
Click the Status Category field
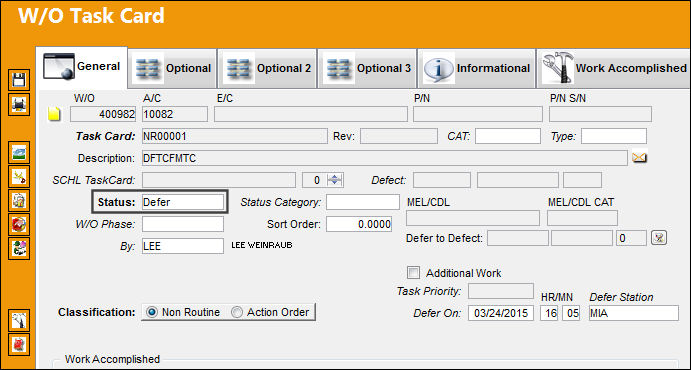363,203
